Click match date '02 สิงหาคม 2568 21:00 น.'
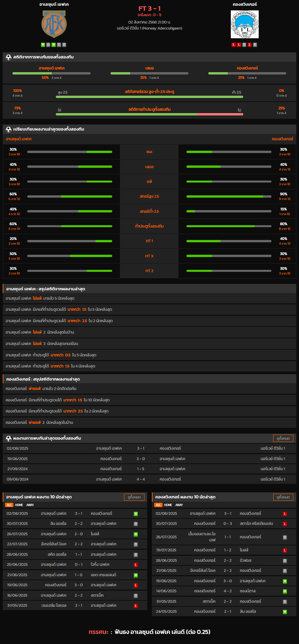This screenshot has height=644, width=299. pos(149,22)
